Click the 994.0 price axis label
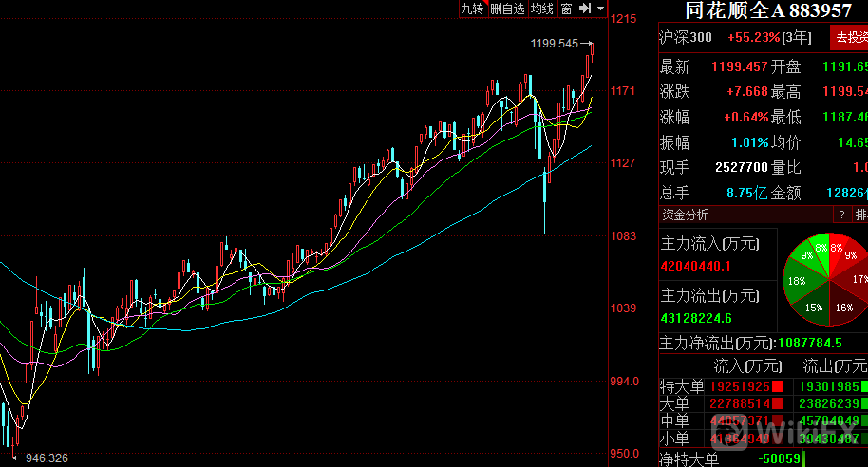The width and height of the screenshot is (868, 467). coord(624,382)
